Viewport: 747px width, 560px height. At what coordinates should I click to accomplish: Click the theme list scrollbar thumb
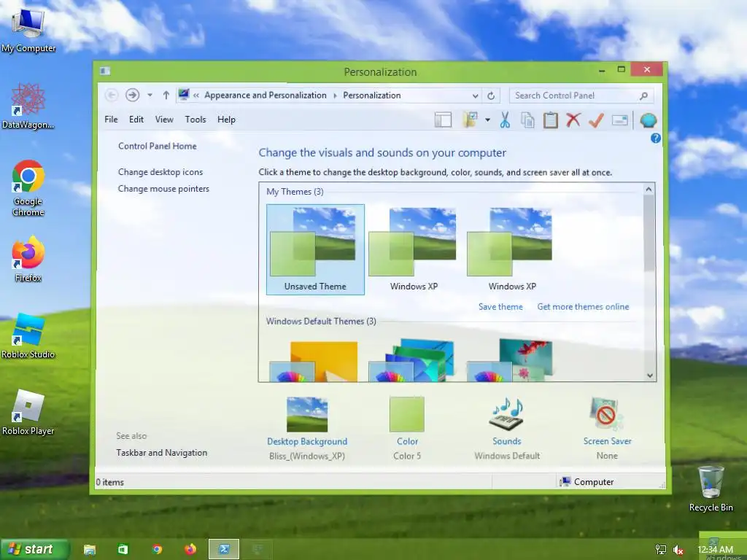coord(649,233)
